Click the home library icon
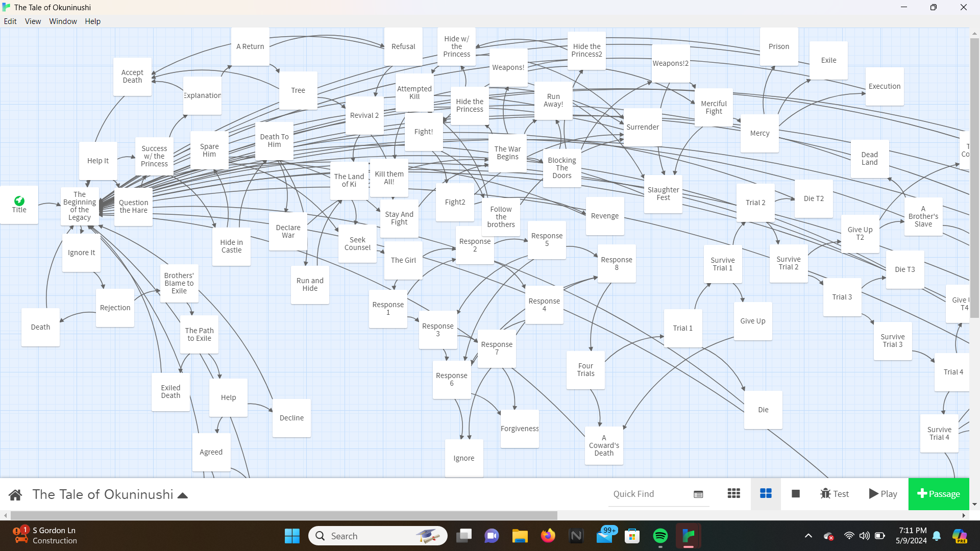 [15, 494]
